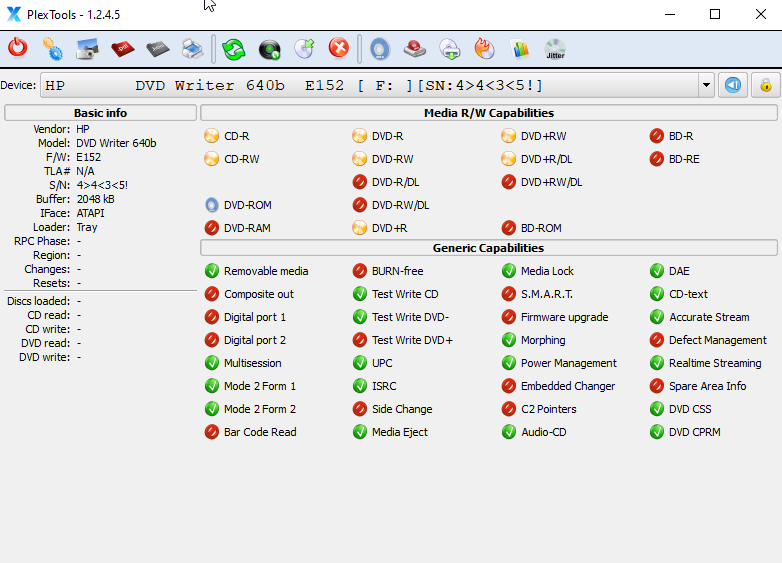782x563 pixels.
Task: Click the "Firmware upgrade" label
Action: [565, 317]
